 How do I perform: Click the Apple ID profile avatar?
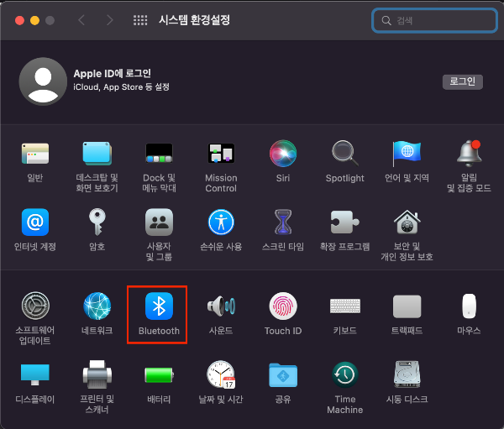[43, 81]
